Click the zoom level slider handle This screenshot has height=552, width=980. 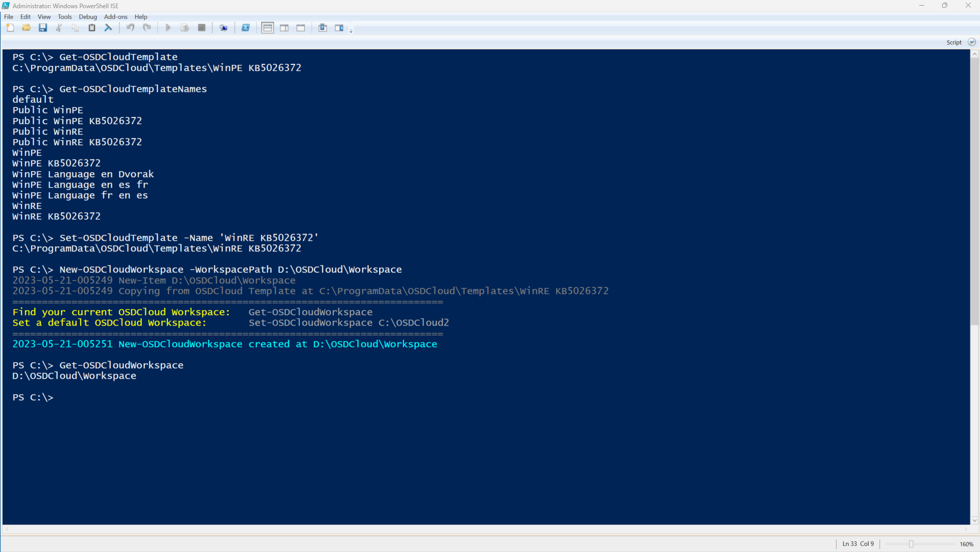click(911, 544)
